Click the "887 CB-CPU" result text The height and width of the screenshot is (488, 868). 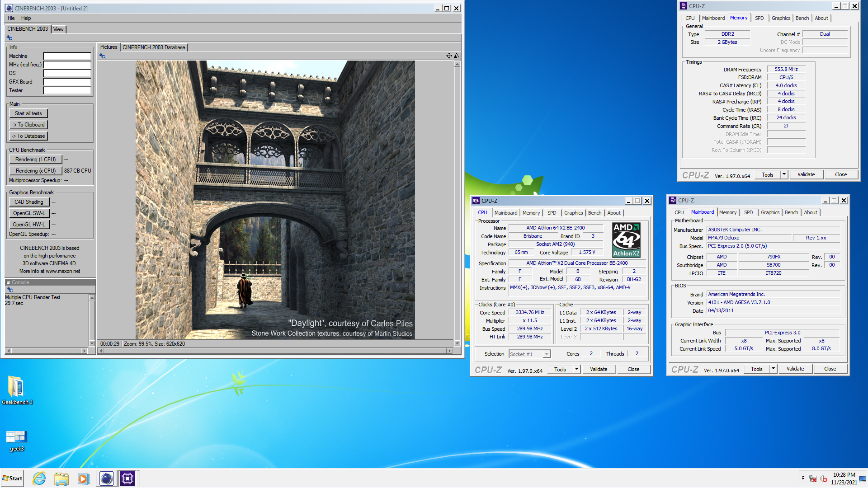point(77,171)
